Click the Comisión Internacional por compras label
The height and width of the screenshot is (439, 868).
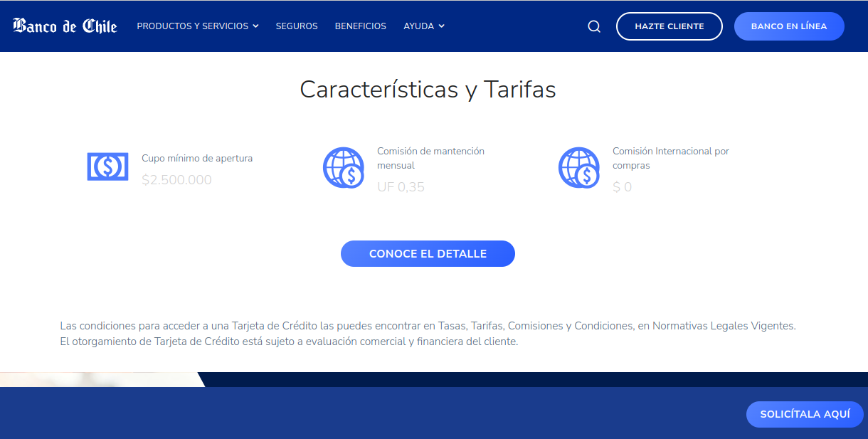(671, 158)
